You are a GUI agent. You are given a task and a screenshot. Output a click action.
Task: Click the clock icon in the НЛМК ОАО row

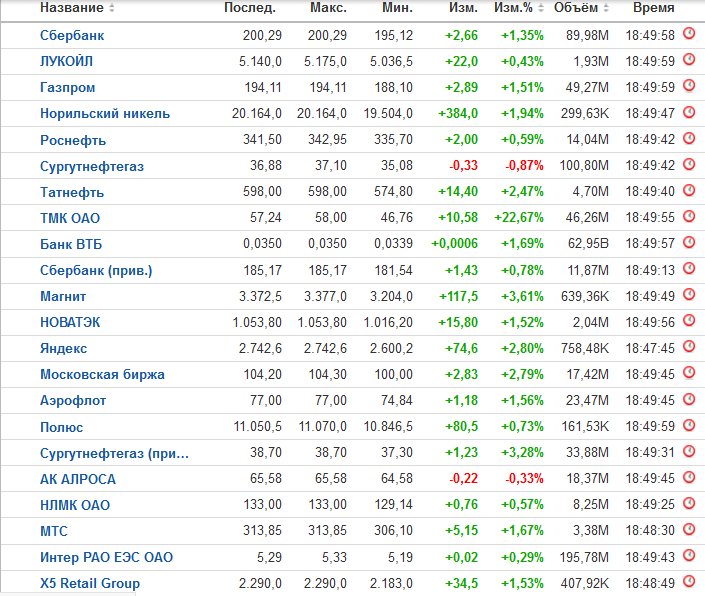(689, 503)
